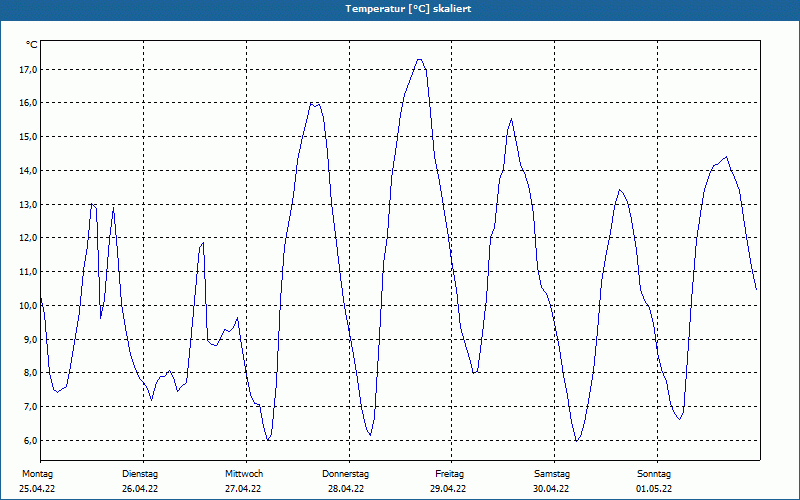Click the °C axis unit label

coord(32,45)
